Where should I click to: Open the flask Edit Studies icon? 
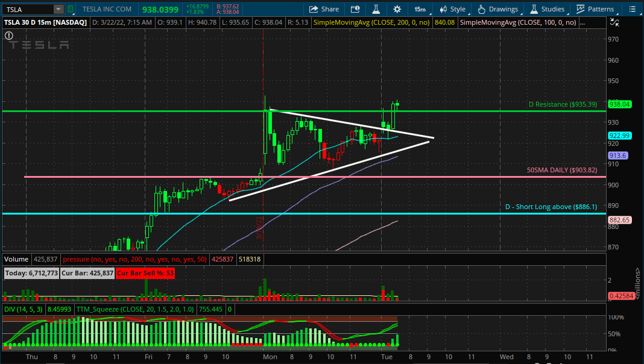(x=376, y=9)
